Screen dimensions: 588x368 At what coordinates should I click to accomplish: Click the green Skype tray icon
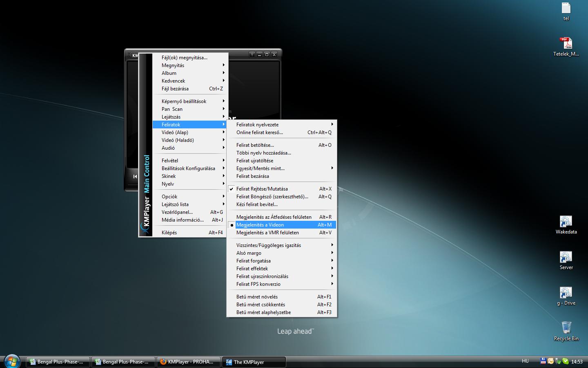566,361
